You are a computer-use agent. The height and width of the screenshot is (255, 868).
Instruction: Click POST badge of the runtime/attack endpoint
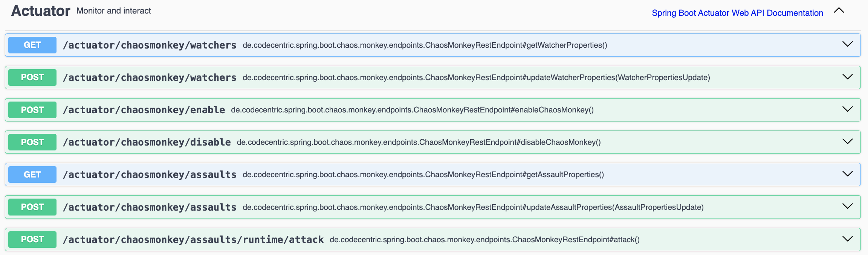(32, 240)
